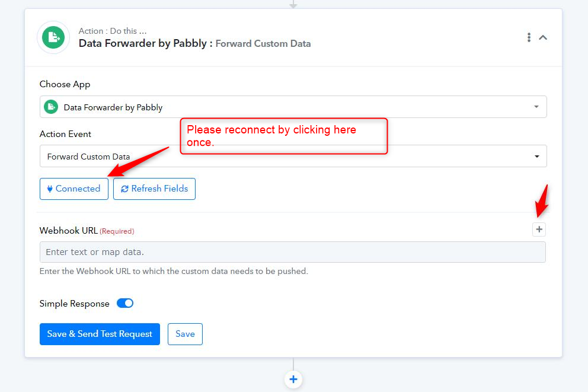Click the green Data Forwarder header icon
588x392 pixels.
(x=53, y=37)
